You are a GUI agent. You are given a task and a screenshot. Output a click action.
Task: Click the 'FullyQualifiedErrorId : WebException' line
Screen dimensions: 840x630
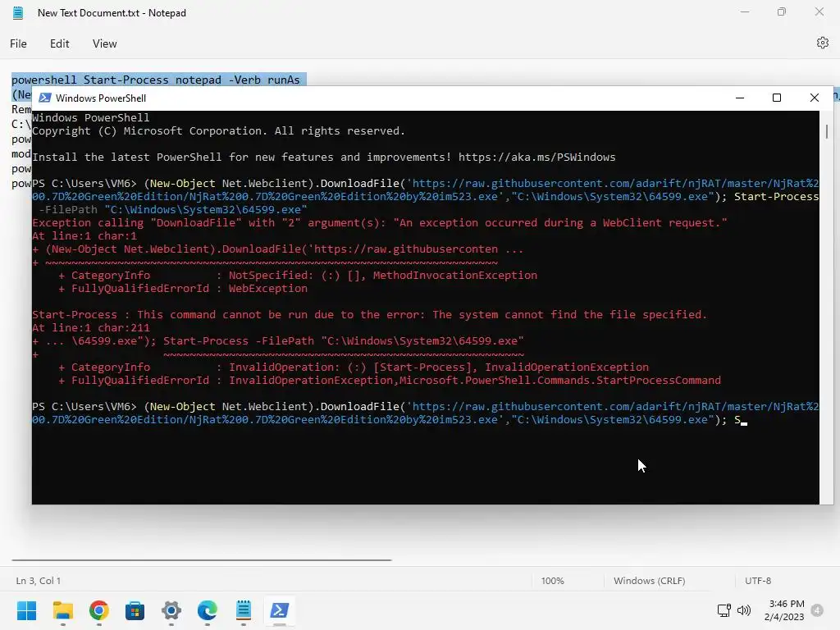tap(183, 288)
